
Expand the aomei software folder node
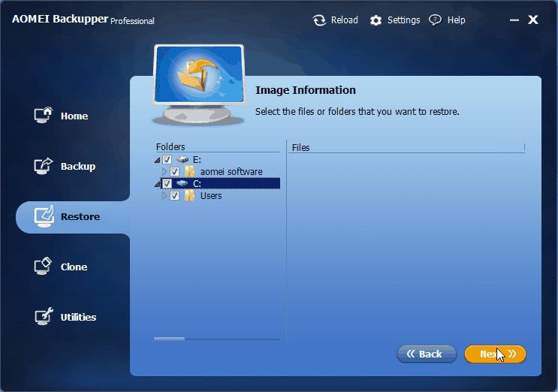(x=164, y=171)
